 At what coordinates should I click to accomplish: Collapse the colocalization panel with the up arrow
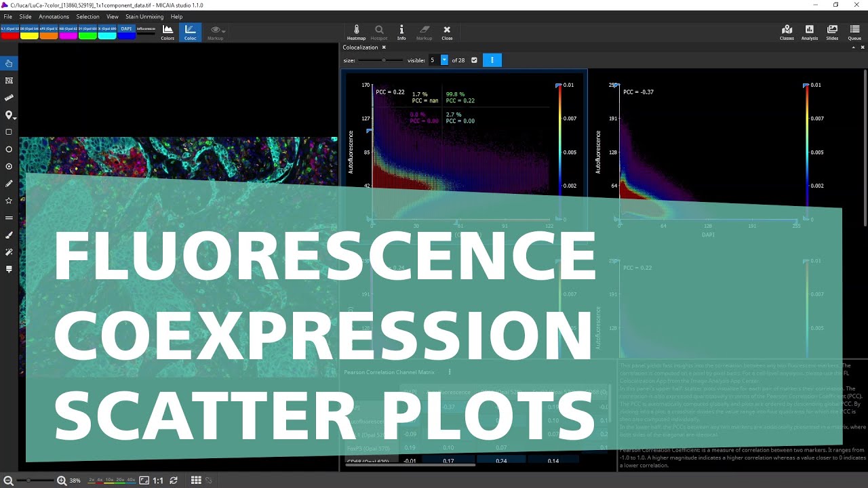(853, 47)
